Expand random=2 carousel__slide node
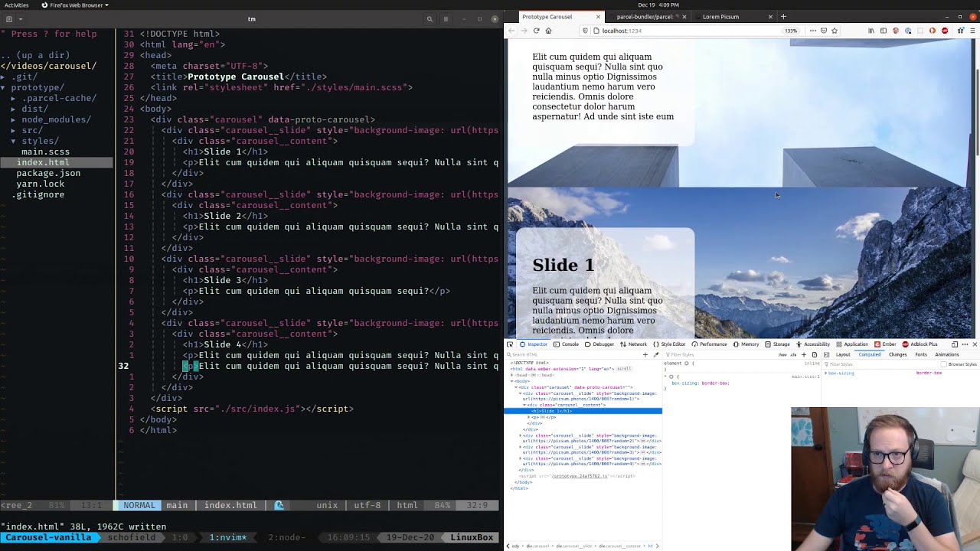The image size is (980, 551). [521, 435]
